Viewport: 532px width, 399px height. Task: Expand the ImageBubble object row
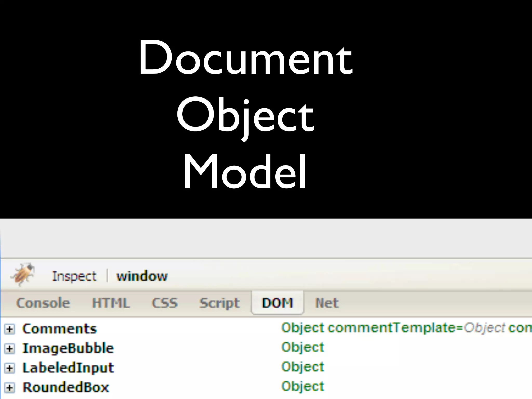pos(10,349)
